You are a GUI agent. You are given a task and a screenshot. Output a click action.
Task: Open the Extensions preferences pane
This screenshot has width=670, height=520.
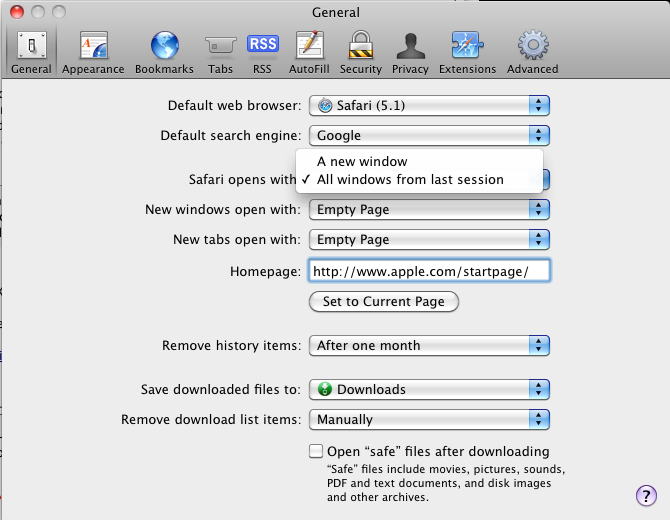click(467, 52)
